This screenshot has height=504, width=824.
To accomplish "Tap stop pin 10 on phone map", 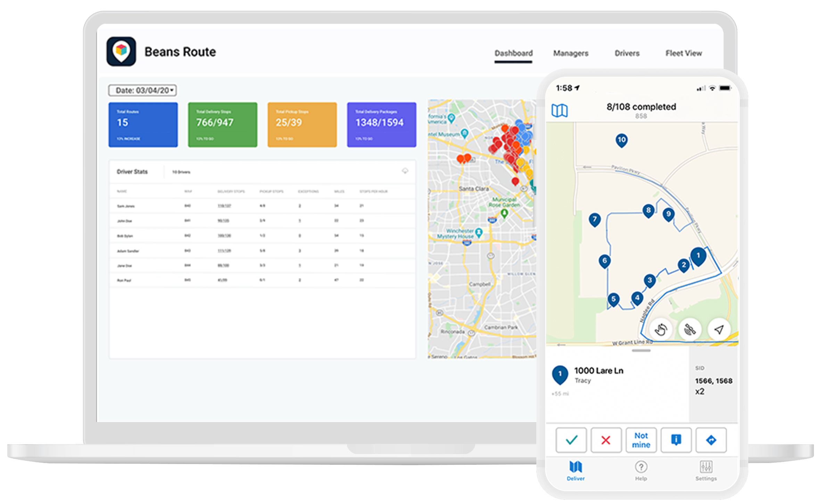I will pos(621,141).
